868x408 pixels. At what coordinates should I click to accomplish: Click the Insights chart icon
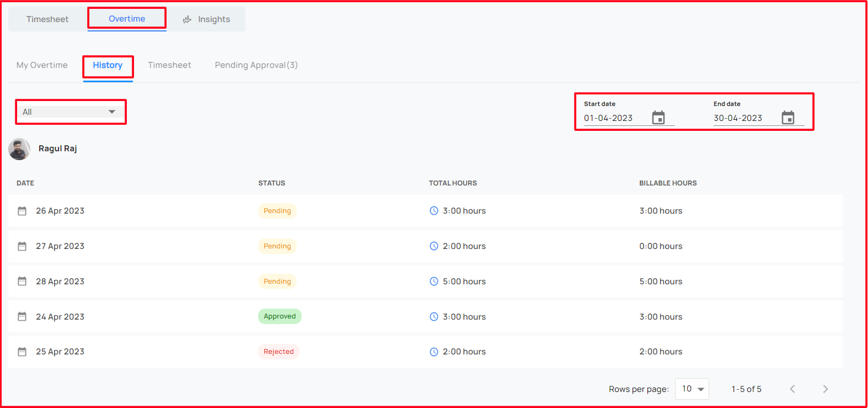click(187, 19)
